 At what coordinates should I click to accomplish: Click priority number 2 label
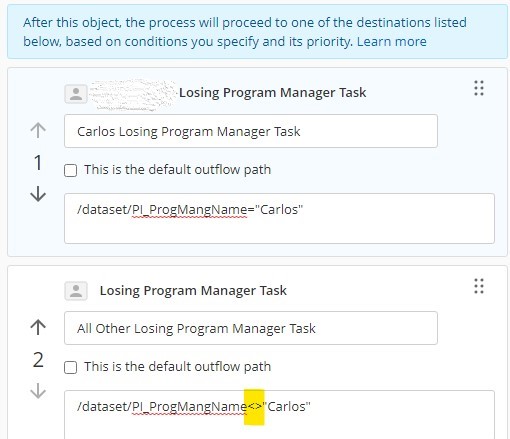tap(38, 360)
